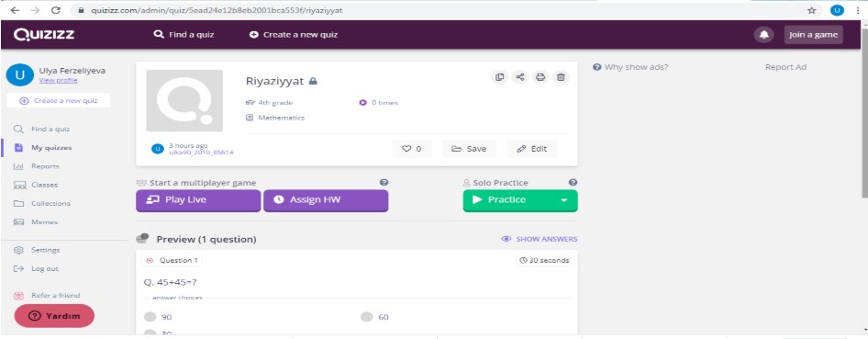This screenshot has height=339, width=868.
Task: Duplicate the quiz with the copy icon
Action: click(x=500, y=77)
